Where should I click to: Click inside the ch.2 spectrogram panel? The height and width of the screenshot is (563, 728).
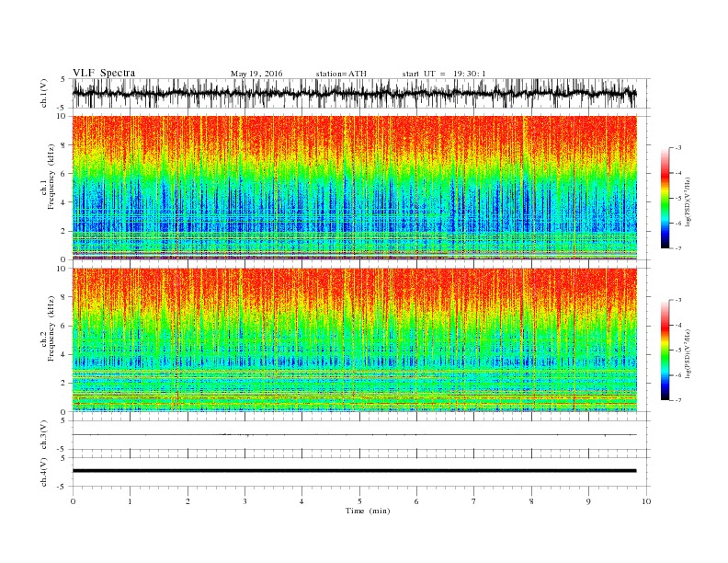coord(354,339)
